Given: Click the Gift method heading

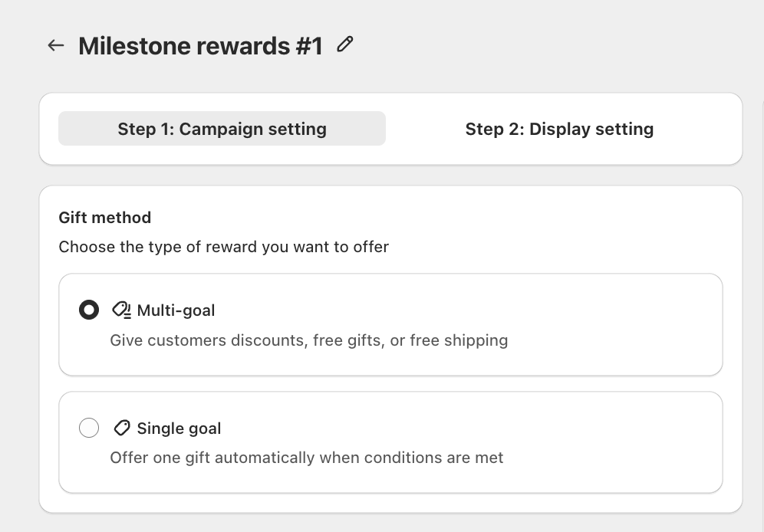Looking at the screenshot, I should (105, 218).
